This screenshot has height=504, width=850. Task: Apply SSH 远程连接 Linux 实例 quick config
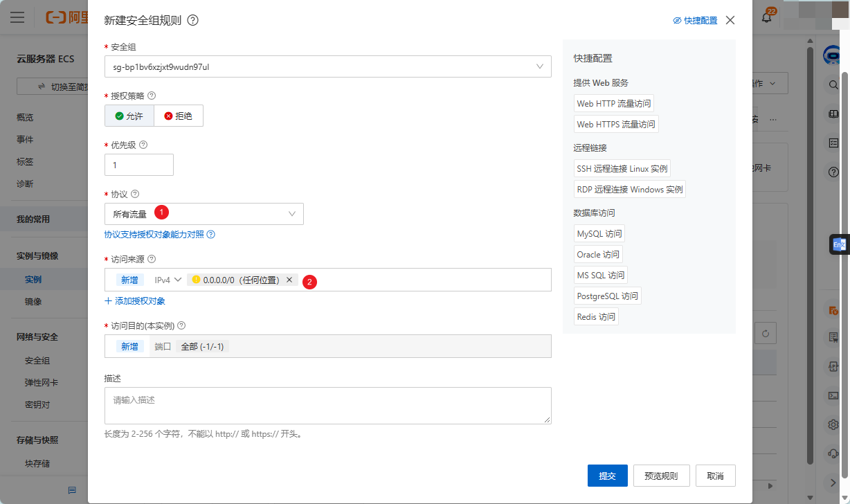[622, 168]
